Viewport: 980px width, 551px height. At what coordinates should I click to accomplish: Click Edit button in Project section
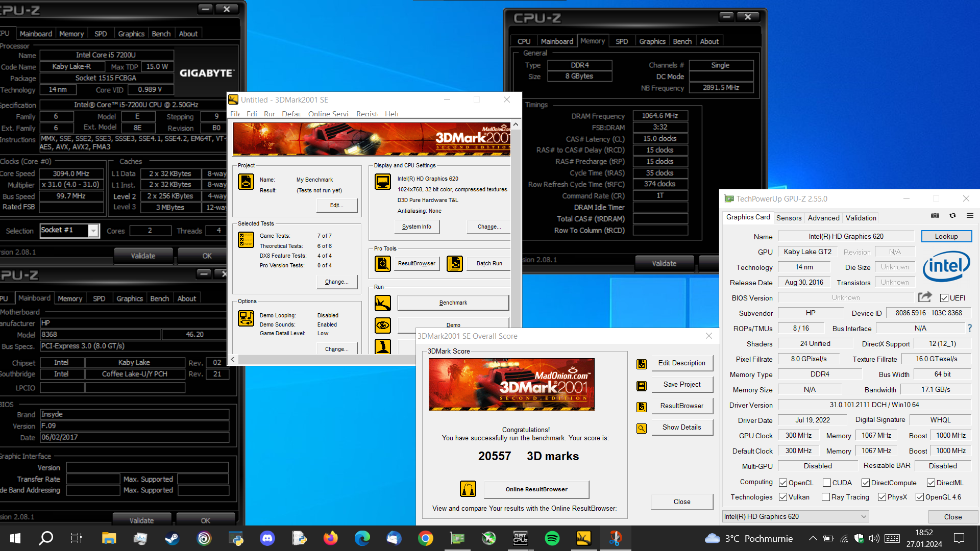337,205
